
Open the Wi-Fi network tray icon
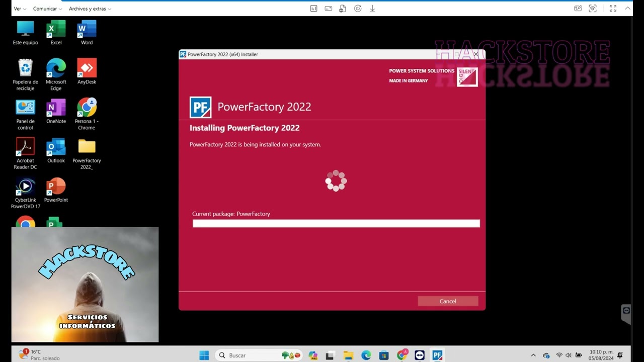(x=559, y=355)
